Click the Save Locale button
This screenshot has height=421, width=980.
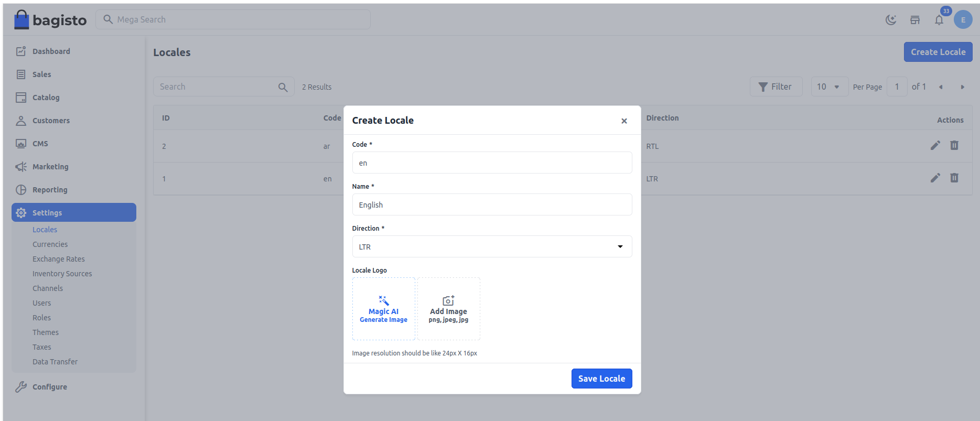point(601,379)
